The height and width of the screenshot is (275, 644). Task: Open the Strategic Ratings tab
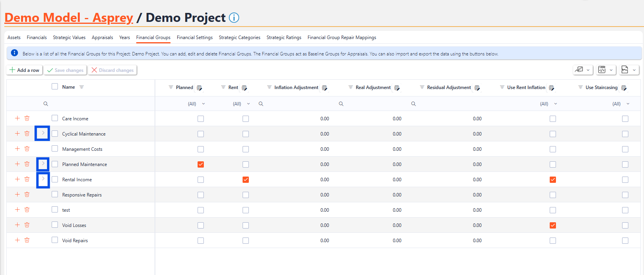pyautogui.click(x=284, y=37)
